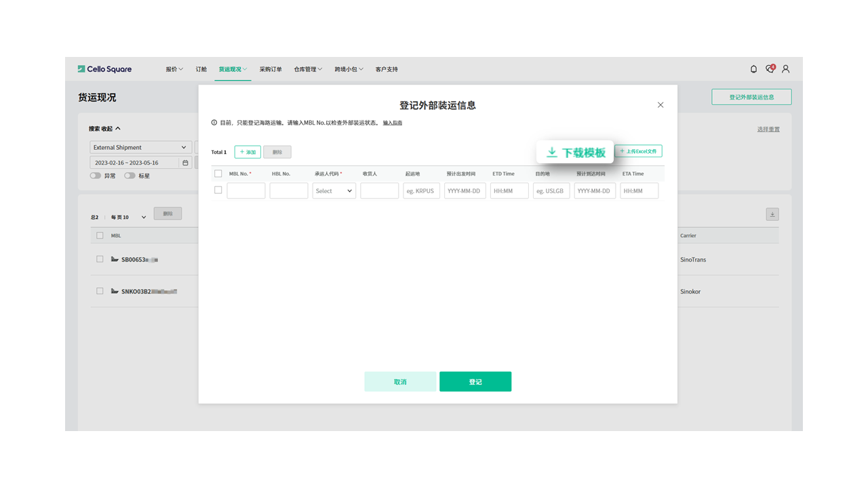The image size is (868, 488).
Task: Click the notification bell icon
Action: [753, 69]
